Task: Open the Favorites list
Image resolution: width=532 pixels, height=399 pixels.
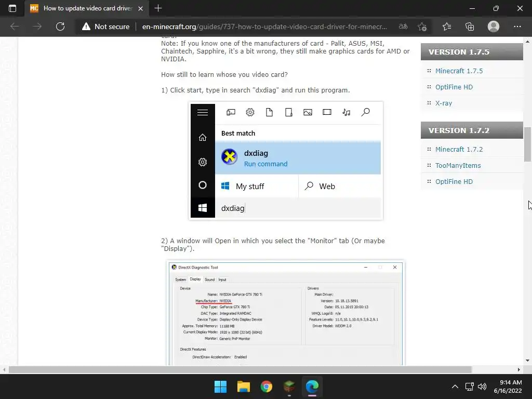Action: click(x=447, y=26)
